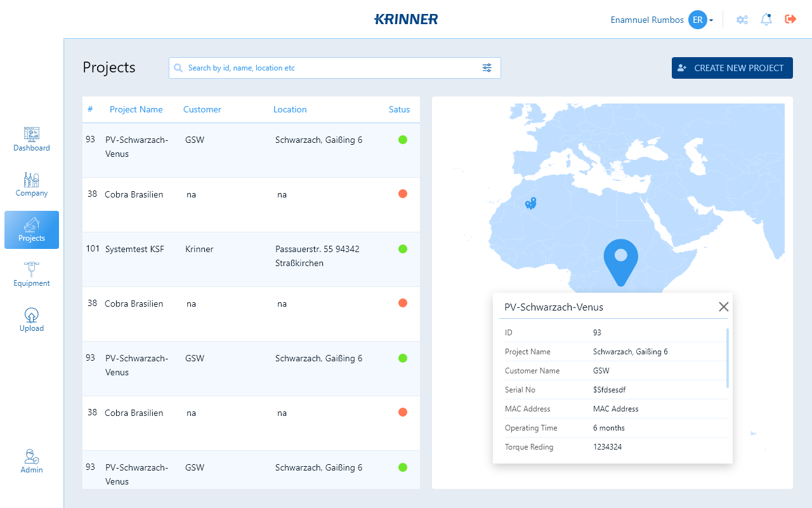The image size is (812, 508).
Task: Click the popup details scrollbar
Action: (728, 358)
